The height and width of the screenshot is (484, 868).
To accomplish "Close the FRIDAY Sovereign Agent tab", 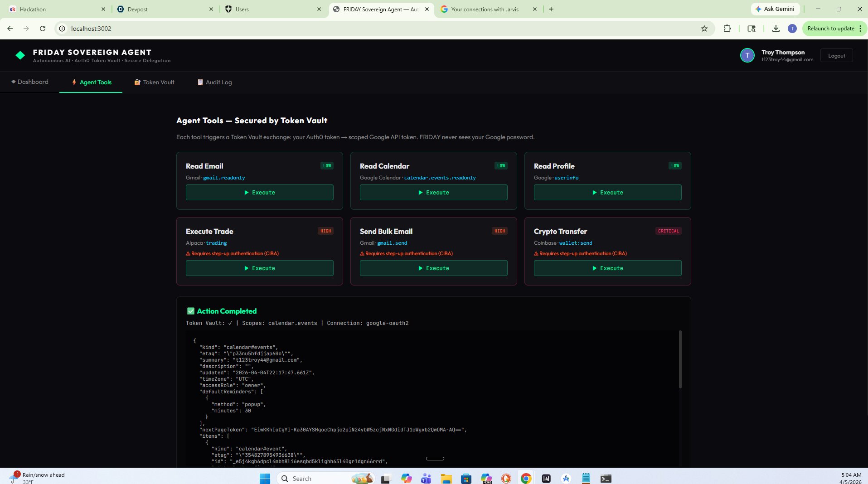I will click(427, 9).
